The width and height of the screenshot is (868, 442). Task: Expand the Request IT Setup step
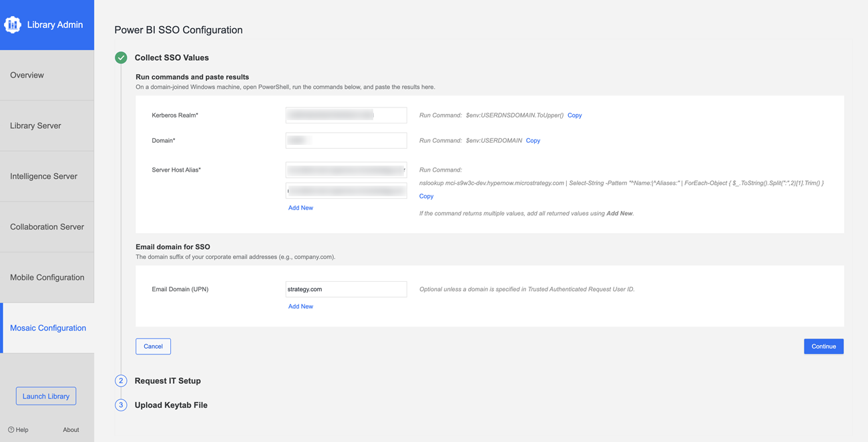click(x=168, y=381)
